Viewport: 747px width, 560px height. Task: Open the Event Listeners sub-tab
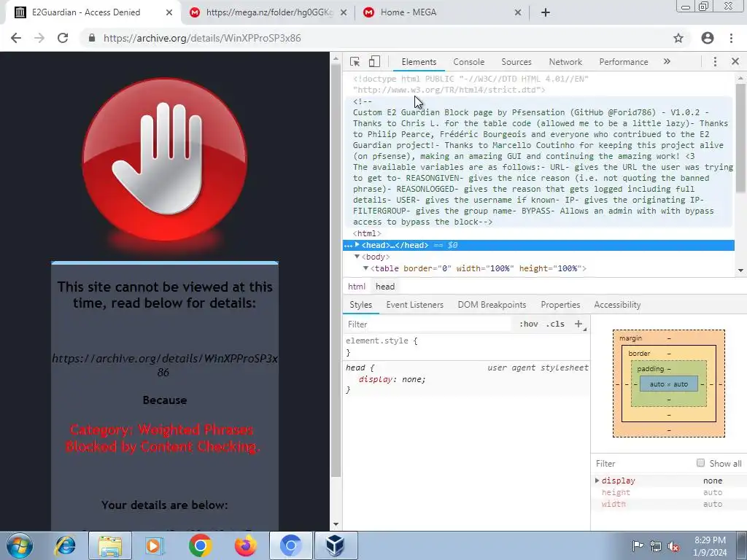414,305
